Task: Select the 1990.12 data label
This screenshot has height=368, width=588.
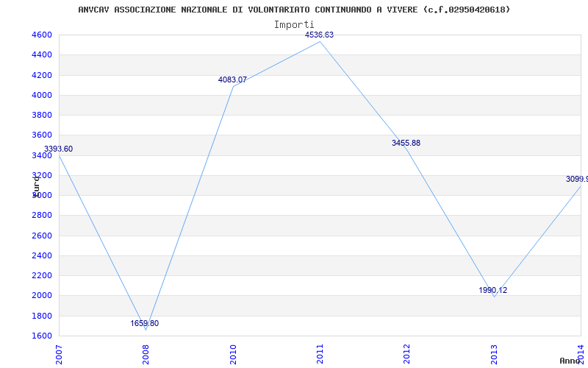Action: [x=493, y=290]
